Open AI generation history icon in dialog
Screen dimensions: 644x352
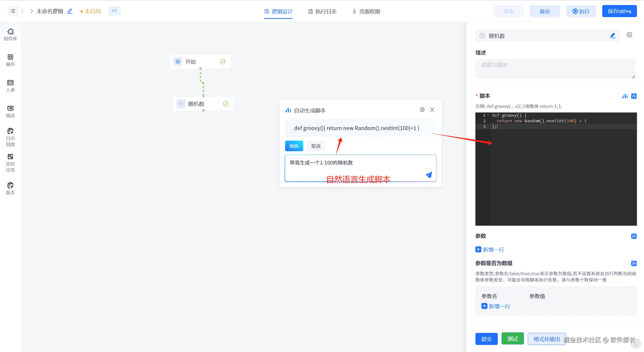[x=422, y=110]
